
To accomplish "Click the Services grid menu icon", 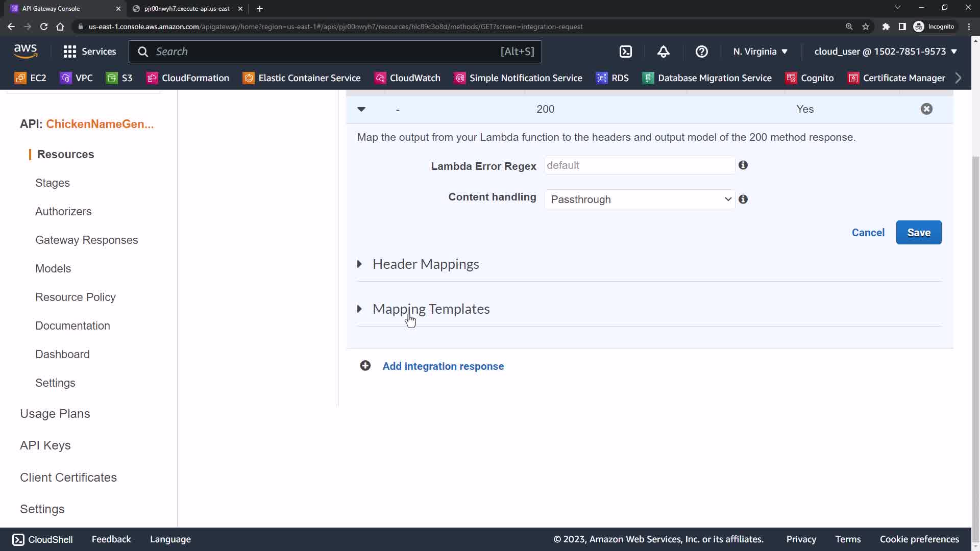I will [x=69, y=52].
